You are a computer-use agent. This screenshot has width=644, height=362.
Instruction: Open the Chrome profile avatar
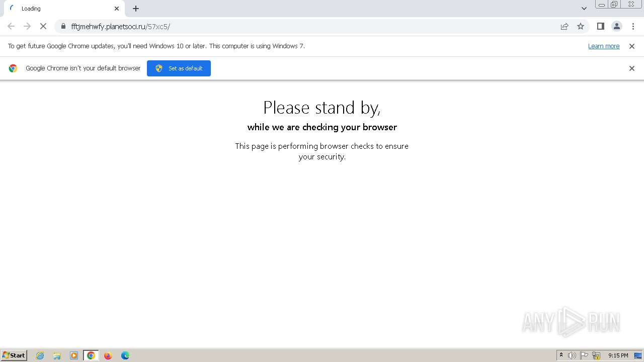pos(616,26)
